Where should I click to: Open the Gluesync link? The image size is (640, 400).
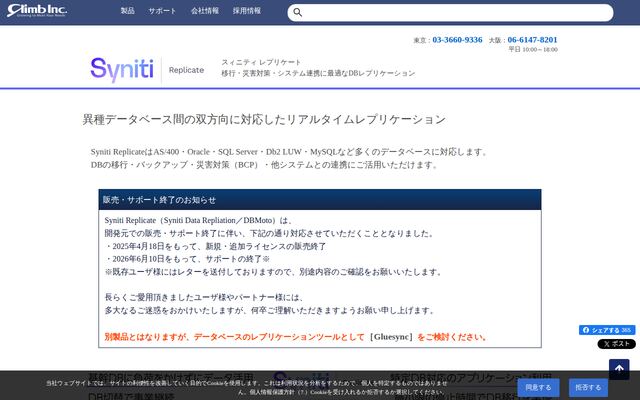point(391,337)
